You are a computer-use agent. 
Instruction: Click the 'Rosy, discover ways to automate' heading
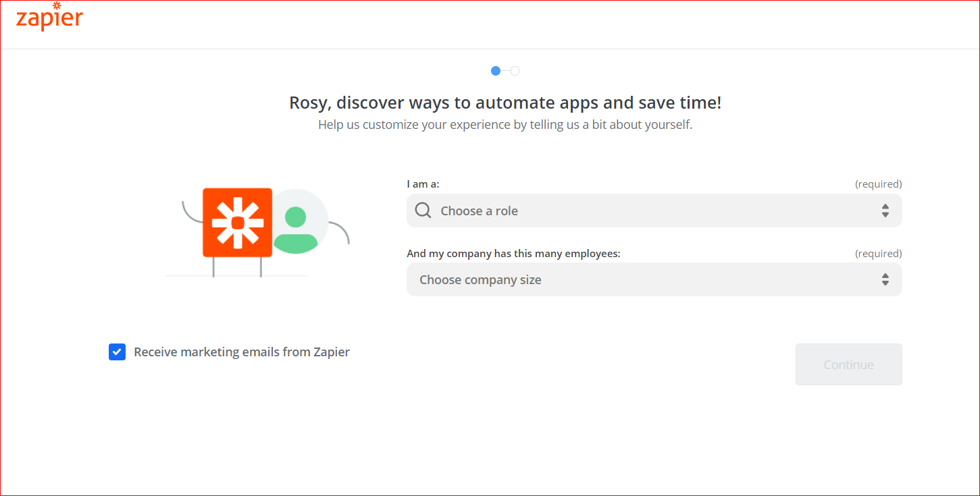point(505,103)
